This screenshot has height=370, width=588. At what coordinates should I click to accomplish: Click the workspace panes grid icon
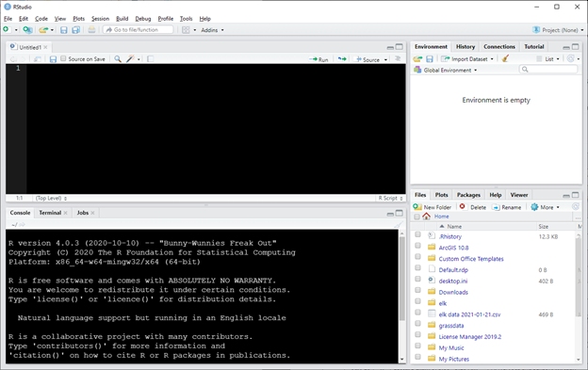[x=186, y=30]
